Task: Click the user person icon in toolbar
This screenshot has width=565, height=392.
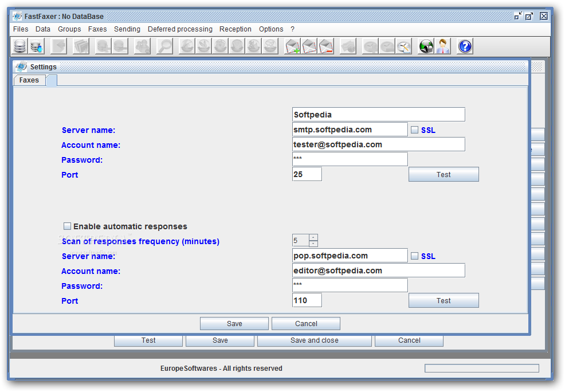Action: [443, 46]
